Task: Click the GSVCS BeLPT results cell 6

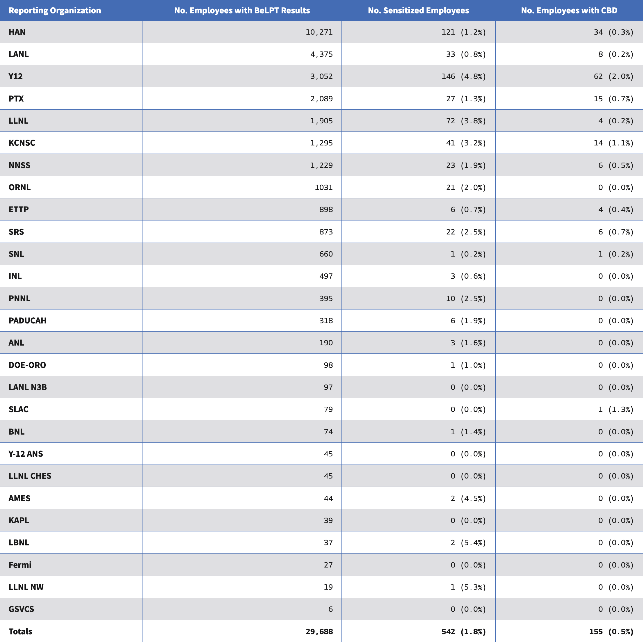Action: [x=330, y=609]
